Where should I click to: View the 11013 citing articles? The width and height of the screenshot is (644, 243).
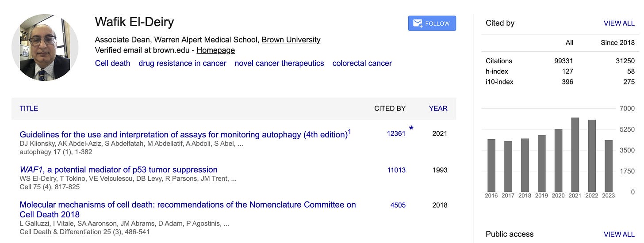pyautogui.click(x=396, y=170)
